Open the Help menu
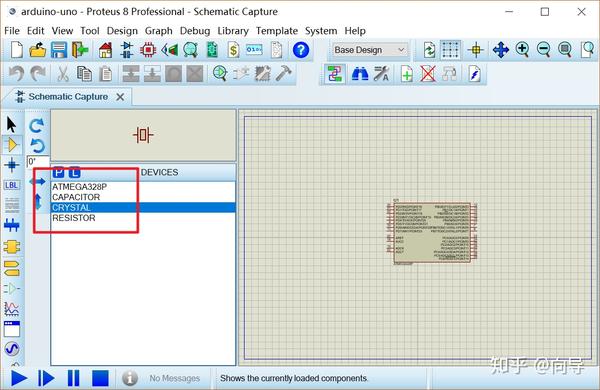The image size is (600, 390). 355,31
